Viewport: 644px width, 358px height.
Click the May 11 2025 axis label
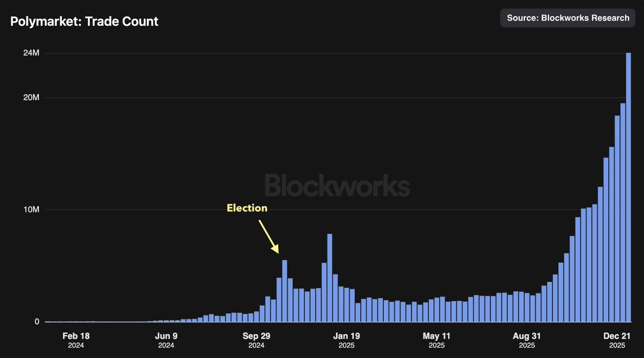tap(436, 340)
